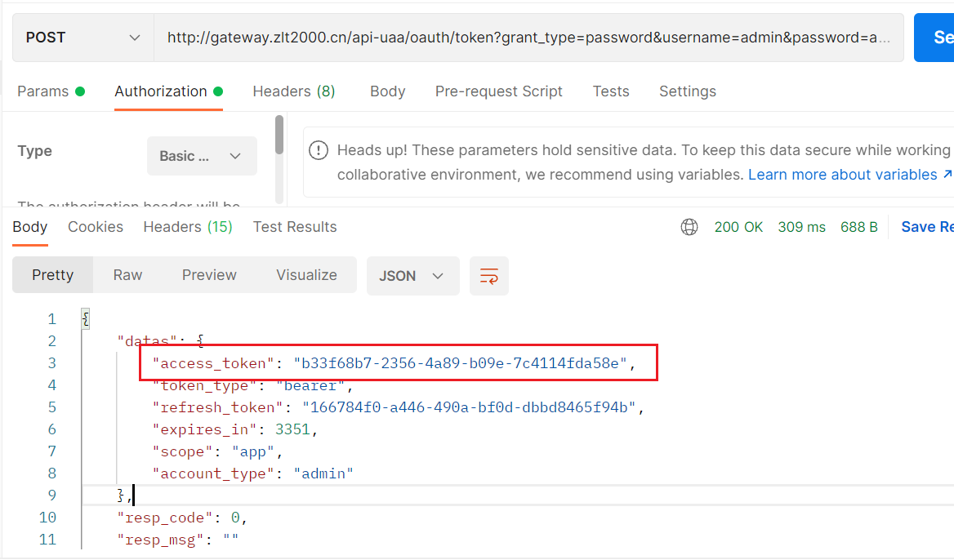
Task: Click the wrap lines icon
Action: (x=489, y=276)
